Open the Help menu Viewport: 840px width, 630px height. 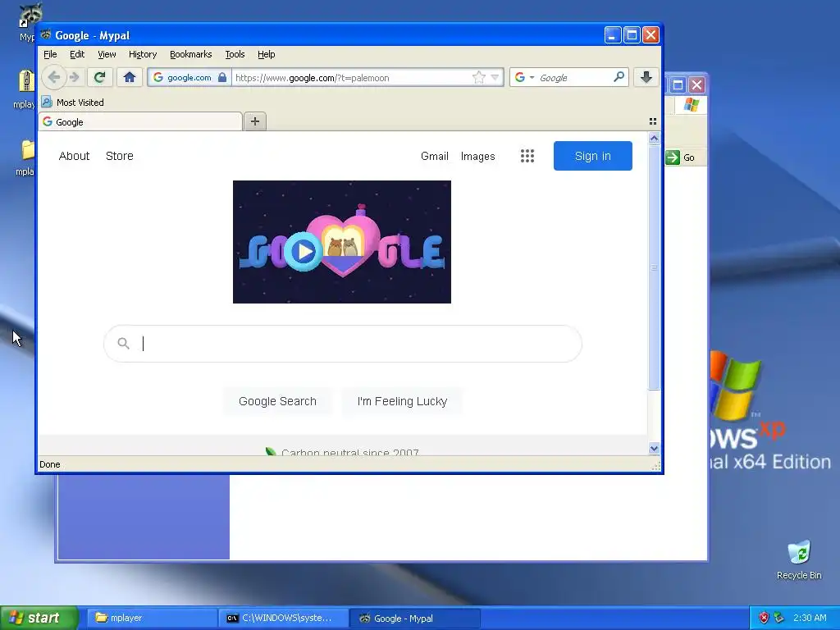pos(267,54)
